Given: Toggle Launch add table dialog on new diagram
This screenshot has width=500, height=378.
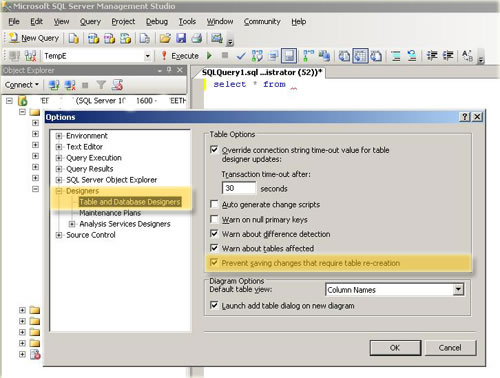Looking at the screenshot, I should [214, 305].
